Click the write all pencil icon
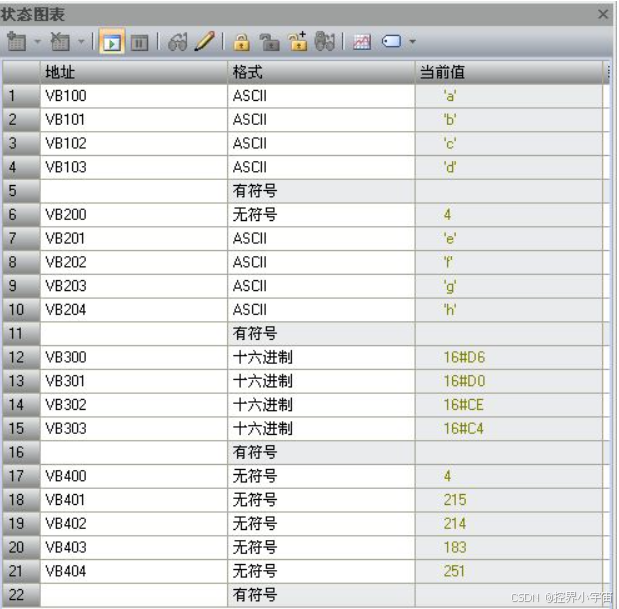This screenshot has height=609, width=619. [205, 41]
